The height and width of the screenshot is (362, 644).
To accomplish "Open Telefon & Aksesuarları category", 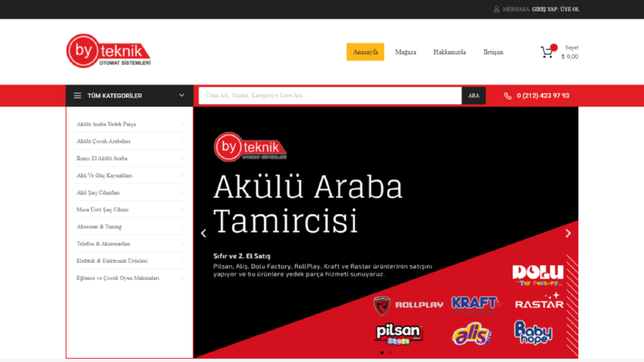I will pyautogui.click(x=103, y=243).
